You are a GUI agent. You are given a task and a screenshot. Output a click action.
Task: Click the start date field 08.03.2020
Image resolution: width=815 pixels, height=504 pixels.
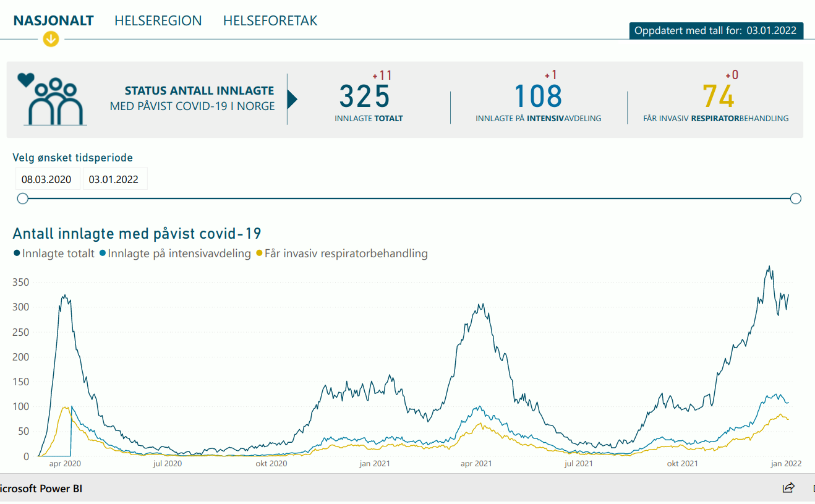point(46,180)
